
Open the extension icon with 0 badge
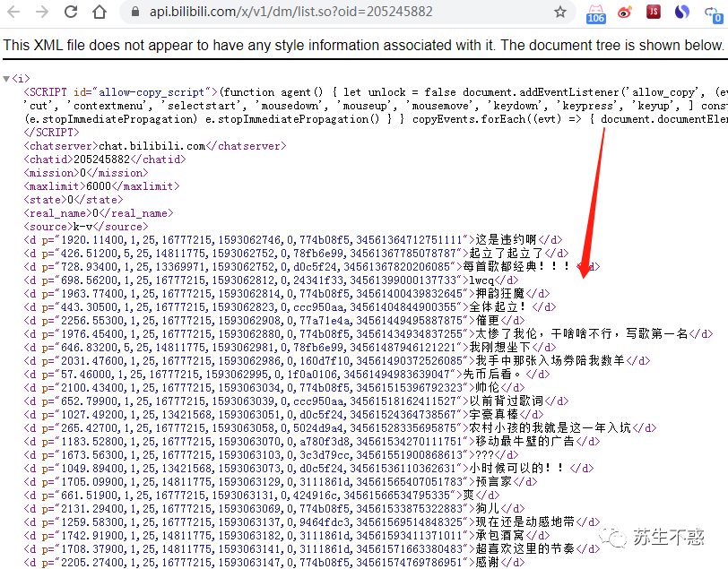click(x=714, y=14)
